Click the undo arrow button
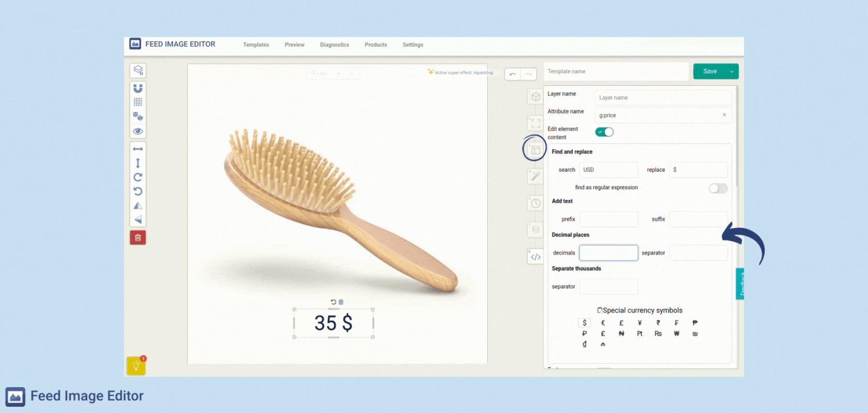The width and height of the screenshot is (868, 413). click(x=512, y=74)
